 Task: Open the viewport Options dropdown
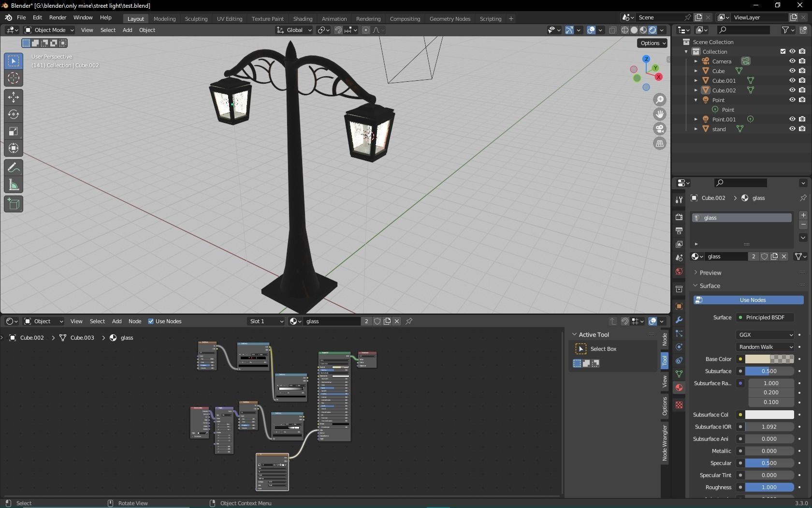coord(652,43)
